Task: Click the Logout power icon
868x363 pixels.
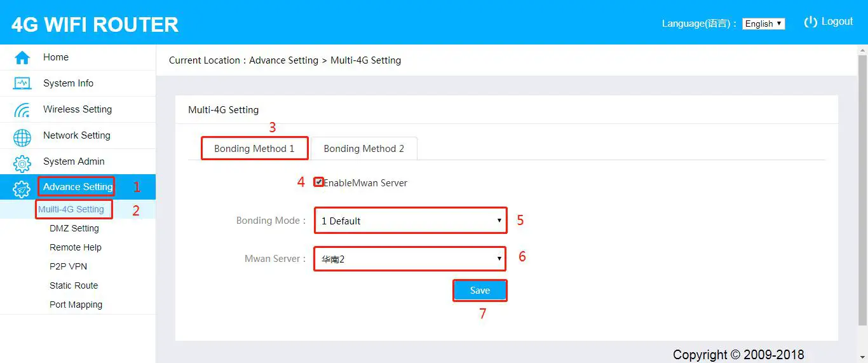Action: click(x=811, y=22)
